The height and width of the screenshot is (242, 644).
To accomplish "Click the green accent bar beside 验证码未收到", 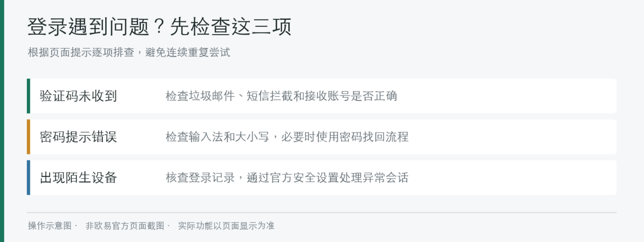I will pyautogui.click(x=28, y=96).
